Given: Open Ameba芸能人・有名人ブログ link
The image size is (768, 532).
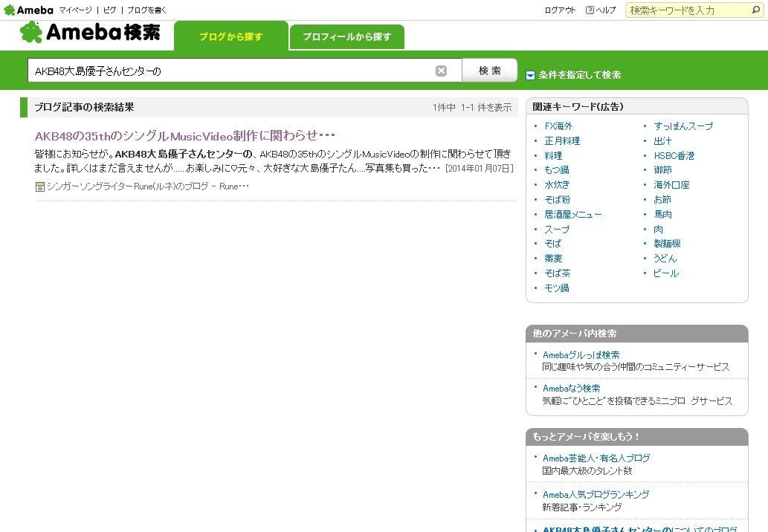Looking at the screenshot, I should click(x=596, y=458).
